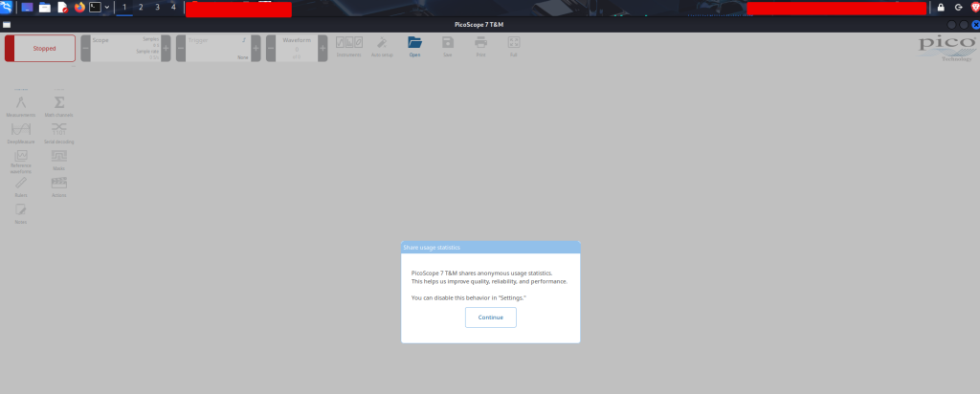The width and height of the screenshot is (980, 394).
Task: Click the Print icon in toolbar
Action: 480,46
